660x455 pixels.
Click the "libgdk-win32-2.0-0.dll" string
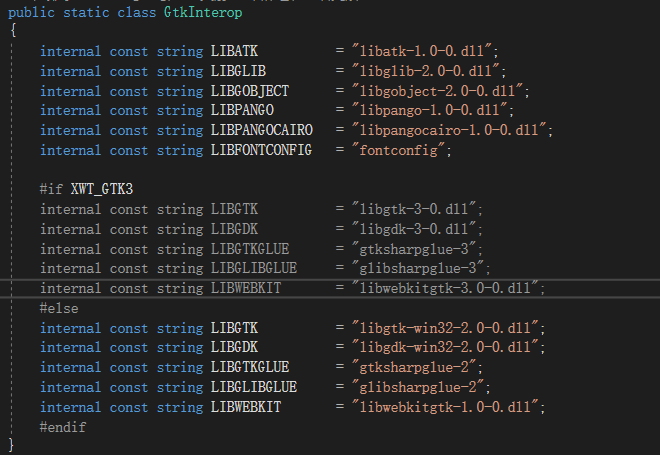pyautogui.click(x=446, y=347)
